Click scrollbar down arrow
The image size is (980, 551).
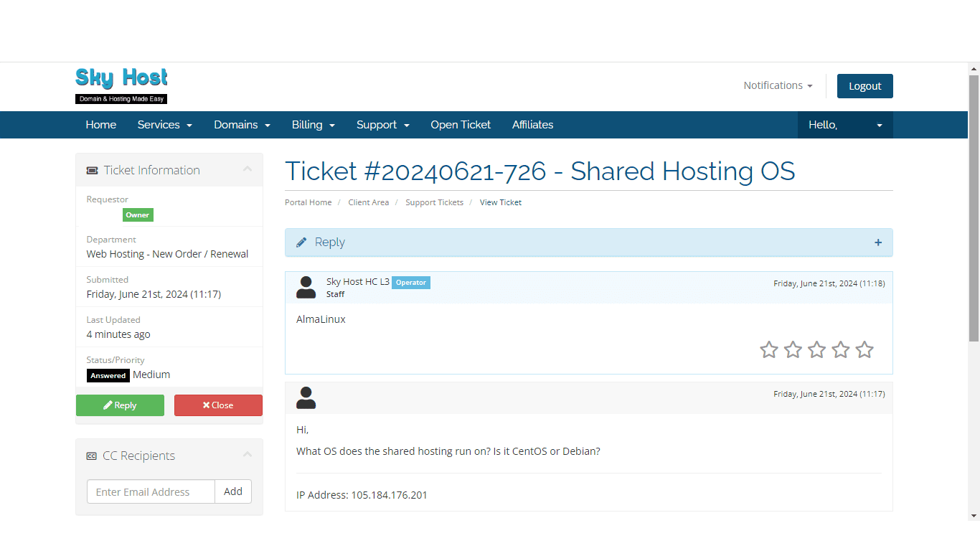coord(974,515)
